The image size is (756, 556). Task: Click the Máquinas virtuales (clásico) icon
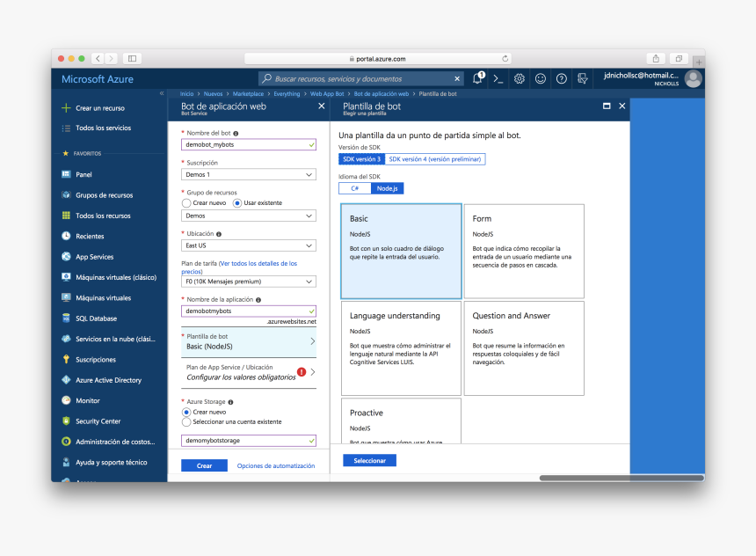click(x=66, y=277)
